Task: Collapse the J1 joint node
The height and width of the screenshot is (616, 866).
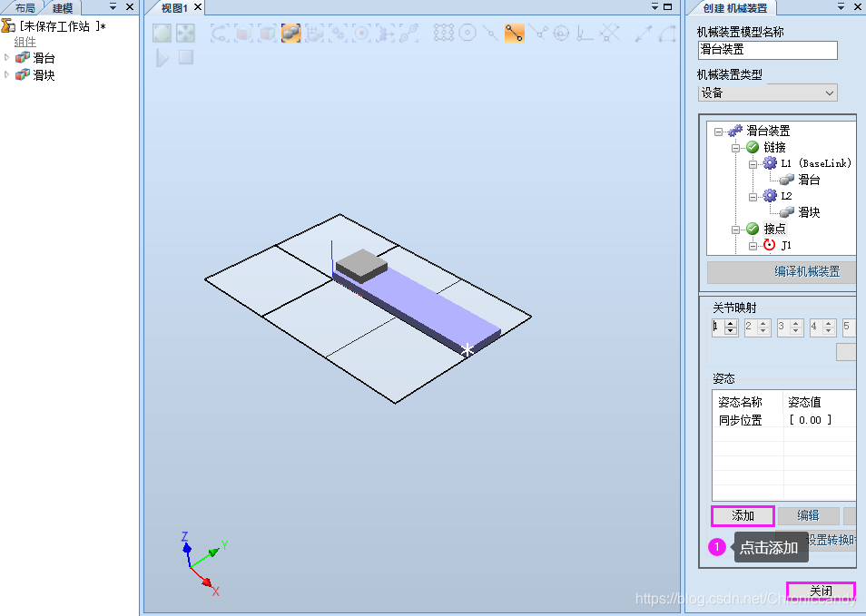Action: click(753, 246)
